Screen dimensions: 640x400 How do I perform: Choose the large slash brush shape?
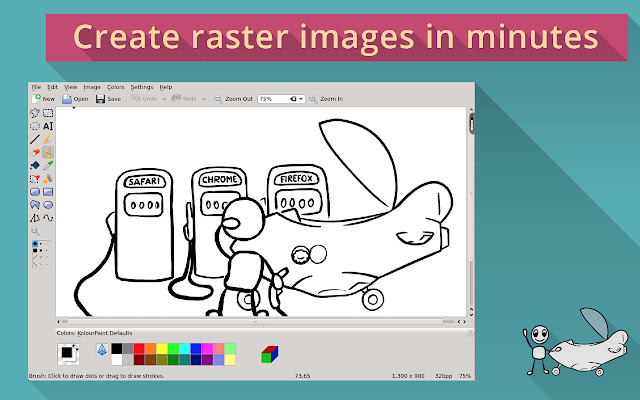(x=35, y=257)
